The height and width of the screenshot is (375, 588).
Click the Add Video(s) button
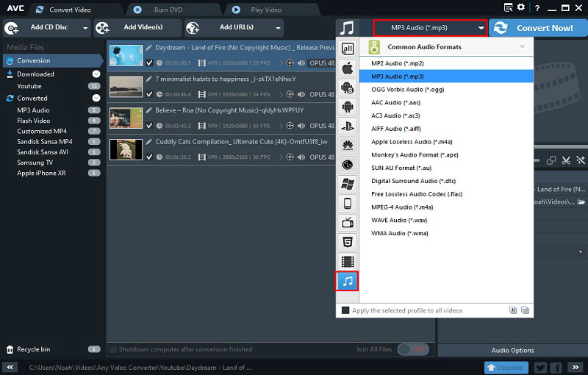(137, 27)
